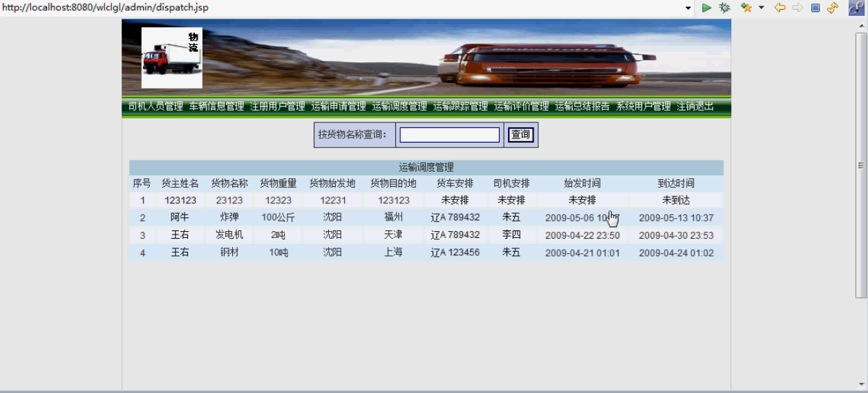Click the 货物重量 column header
Screen dimensions: 868x393
point(278,183)
